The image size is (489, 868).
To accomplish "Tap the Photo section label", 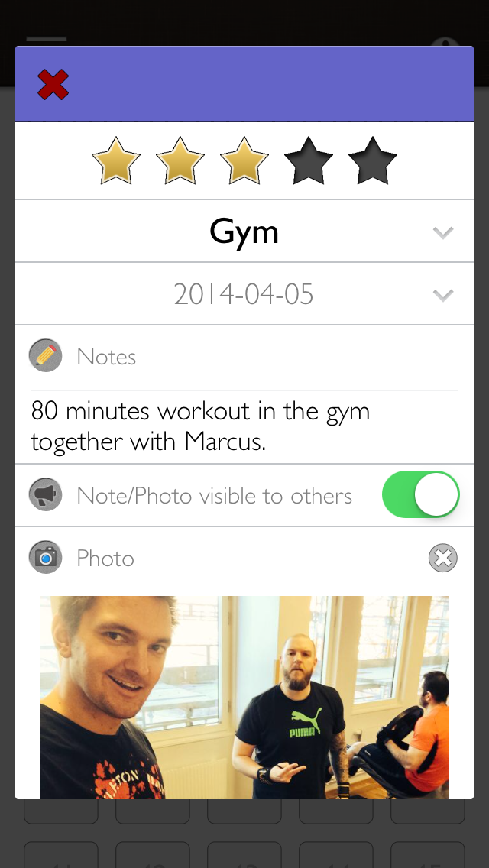I will [105, 558].
